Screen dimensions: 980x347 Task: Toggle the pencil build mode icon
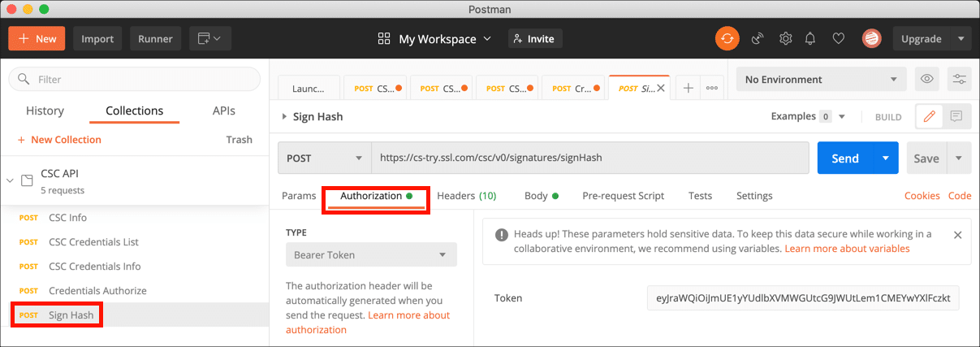pos(929,116)
